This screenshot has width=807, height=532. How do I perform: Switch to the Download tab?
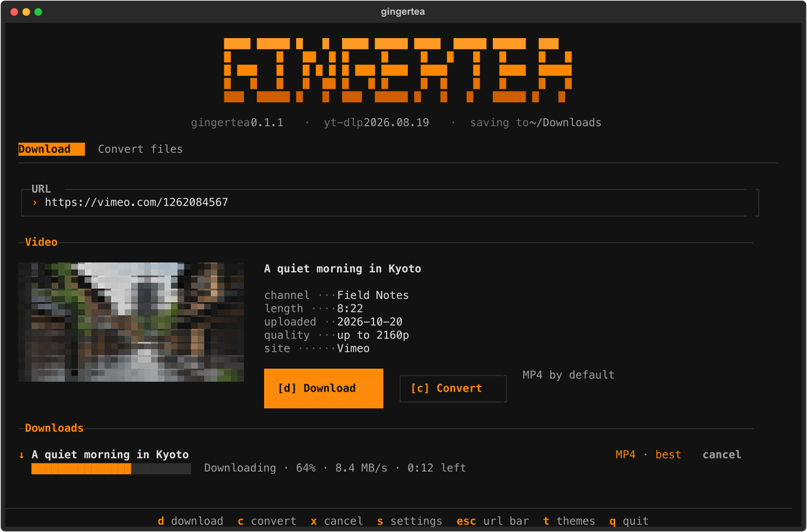52,149
